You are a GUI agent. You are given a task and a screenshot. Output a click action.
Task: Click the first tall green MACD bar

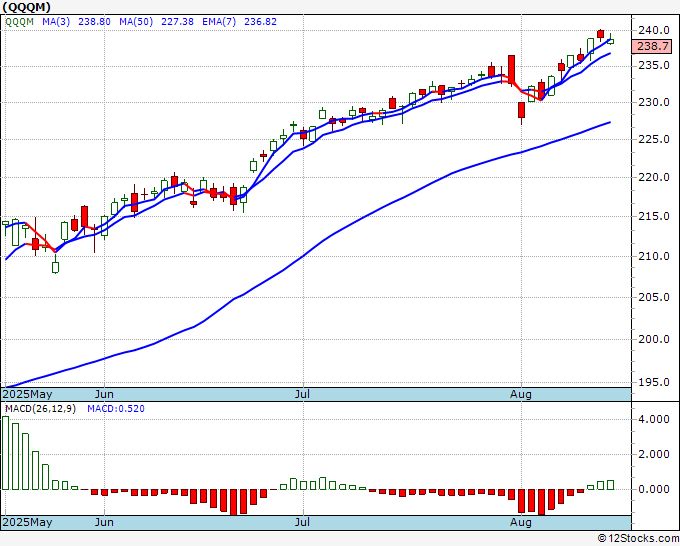[x=5, y=453]
